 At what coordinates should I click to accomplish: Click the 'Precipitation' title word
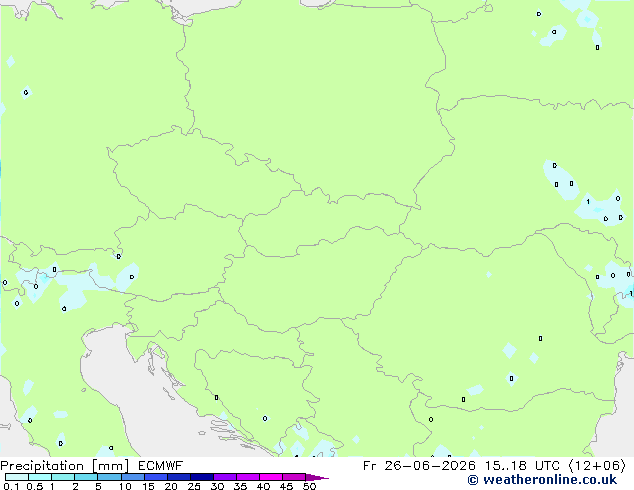point(42,466)
